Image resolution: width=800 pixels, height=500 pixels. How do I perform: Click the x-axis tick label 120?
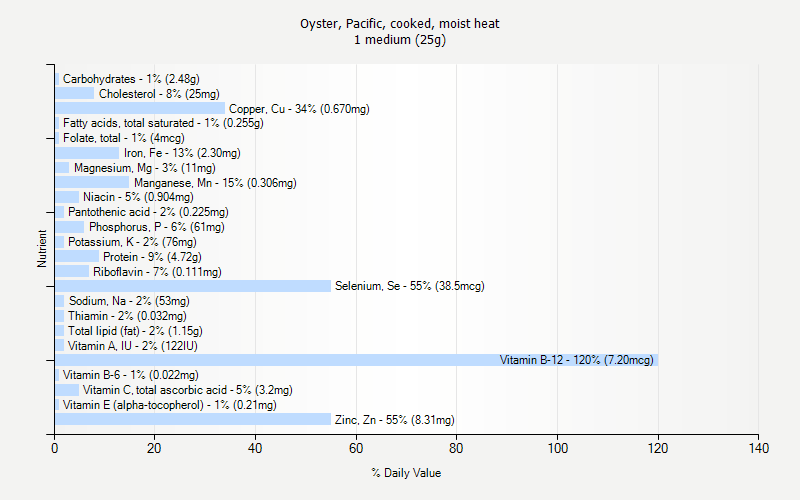(658, 448)
